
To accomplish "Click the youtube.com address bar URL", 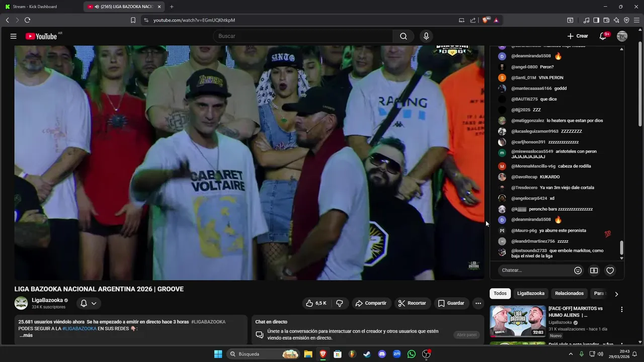I will coord(194,20).
